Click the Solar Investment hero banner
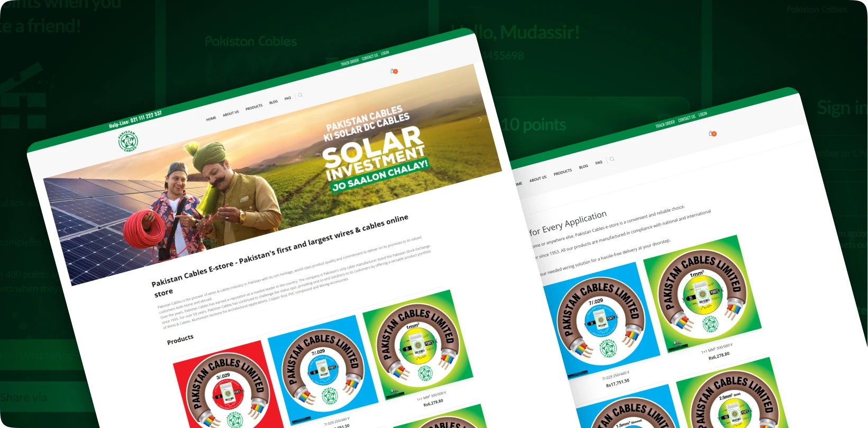 [x=272, y=174]
